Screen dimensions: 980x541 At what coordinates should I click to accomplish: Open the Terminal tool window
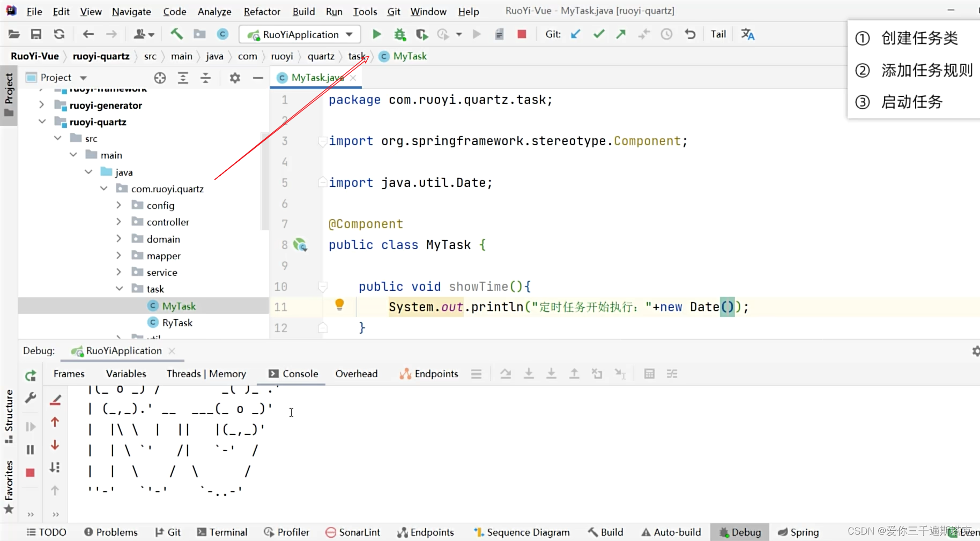coord(222,532)
